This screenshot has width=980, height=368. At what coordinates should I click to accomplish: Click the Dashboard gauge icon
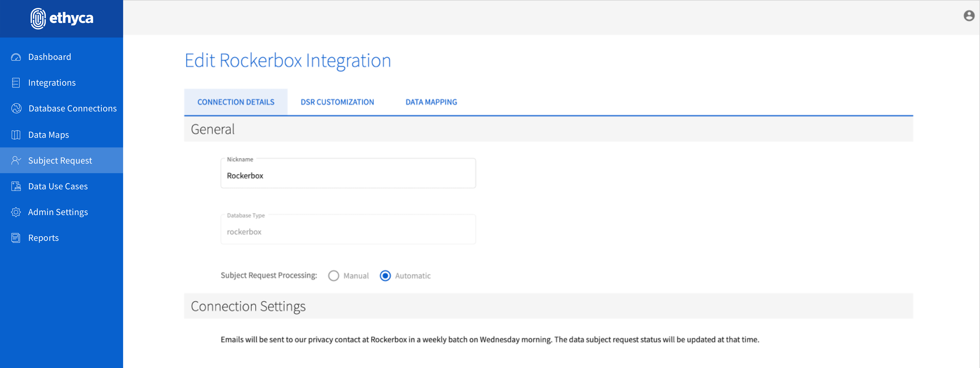pos(16,57)
